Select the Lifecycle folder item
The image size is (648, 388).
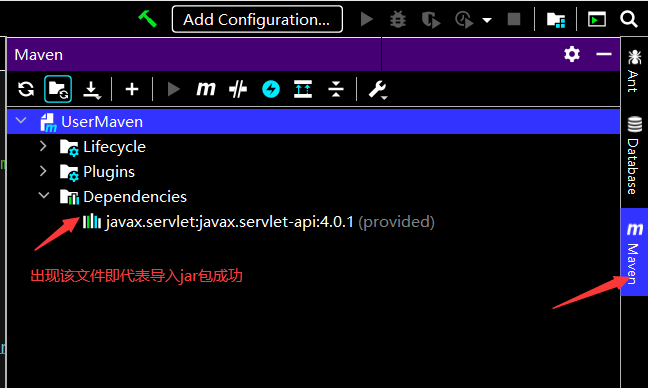pyautogui.click(x=102, y=147)
